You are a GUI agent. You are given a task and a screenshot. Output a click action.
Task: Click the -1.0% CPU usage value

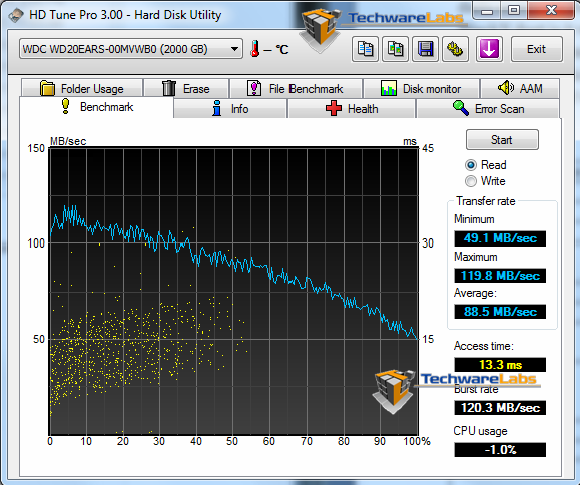[500, 449]
